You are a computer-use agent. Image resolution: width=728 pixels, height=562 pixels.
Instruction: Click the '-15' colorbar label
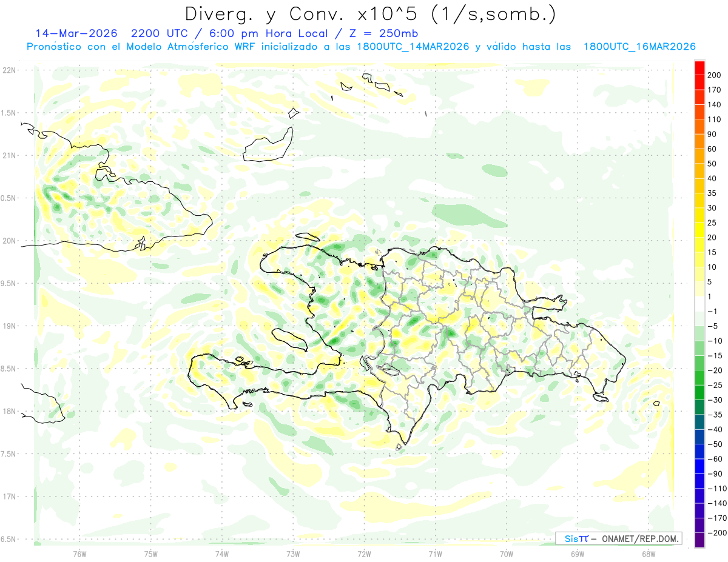(x=715, y=356)
